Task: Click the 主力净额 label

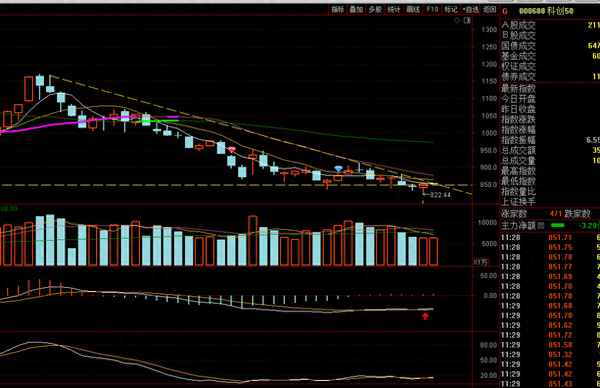Action: [518, 225]
